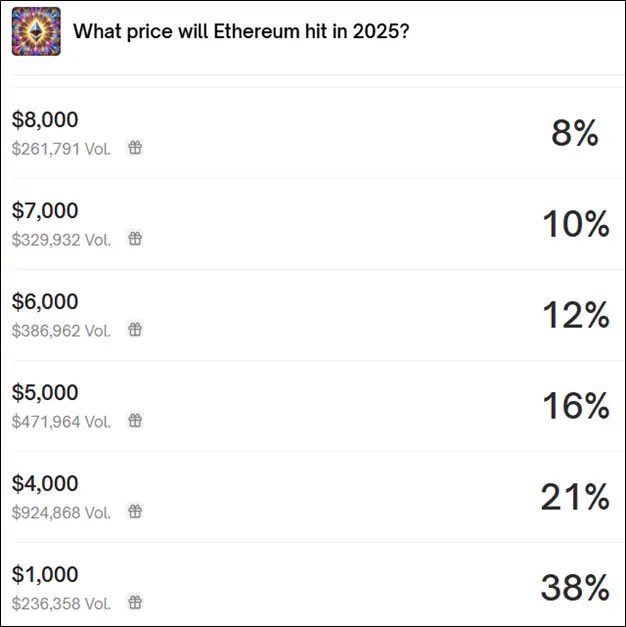The image size is (626, 627).
Task: Select the 21% probability value
Action: coord(575,497)
